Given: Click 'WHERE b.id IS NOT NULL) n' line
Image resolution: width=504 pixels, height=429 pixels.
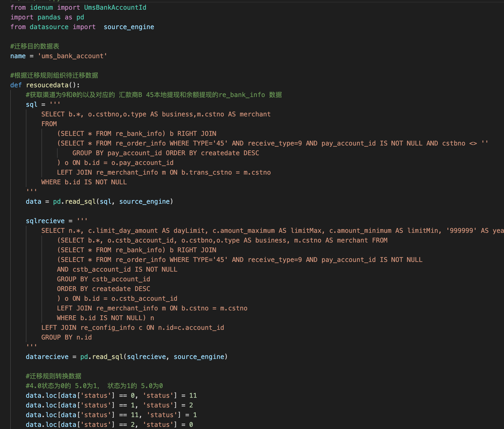Looking at the screenshot, I should [106, 318].
